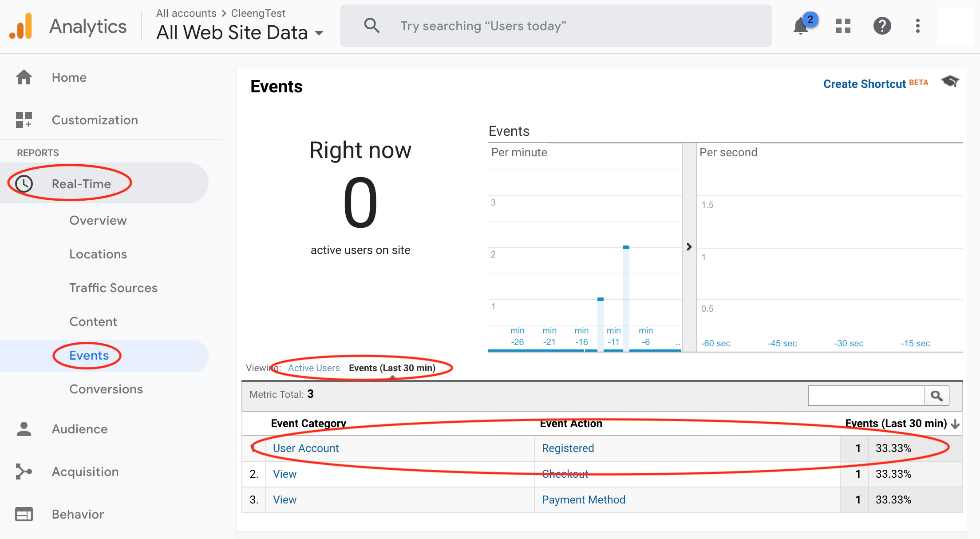Click the Event Action column header
Image resolution: width=980 pixels, height=539 pixels.
(x=571, y=424)
